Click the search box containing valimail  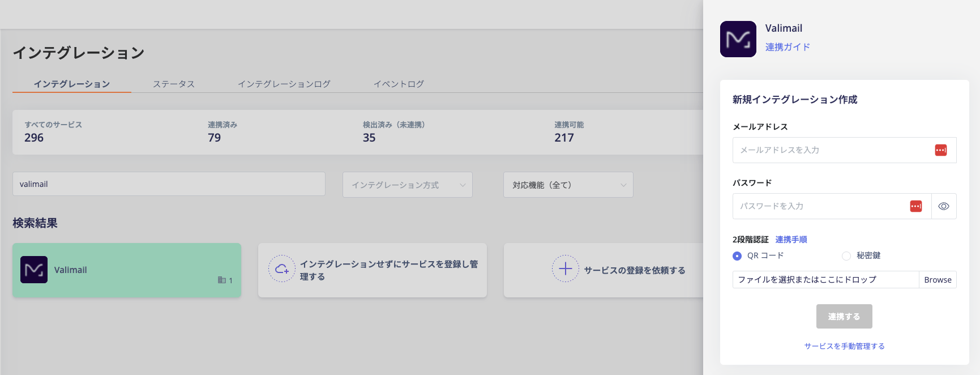pos(169,184)
